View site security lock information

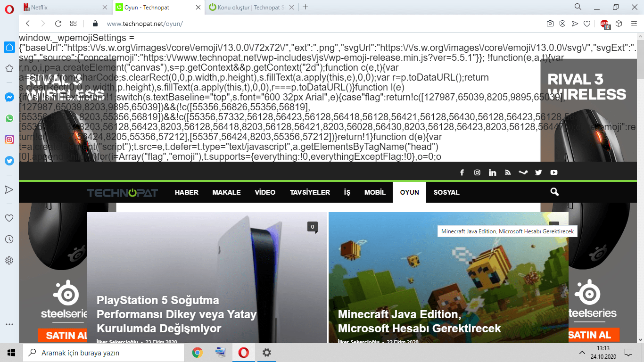pyautogui.click(x=95, y=24)
